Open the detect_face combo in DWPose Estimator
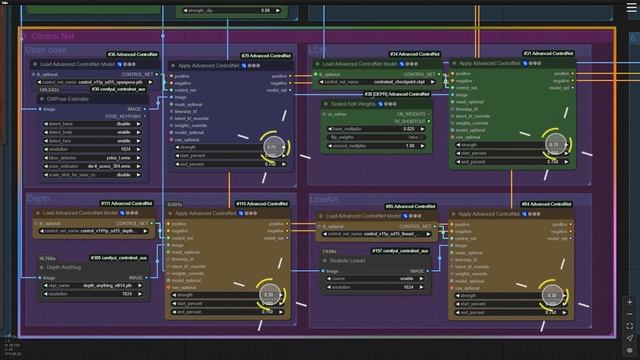The image size is (640, 360). (x=92, y=141)
